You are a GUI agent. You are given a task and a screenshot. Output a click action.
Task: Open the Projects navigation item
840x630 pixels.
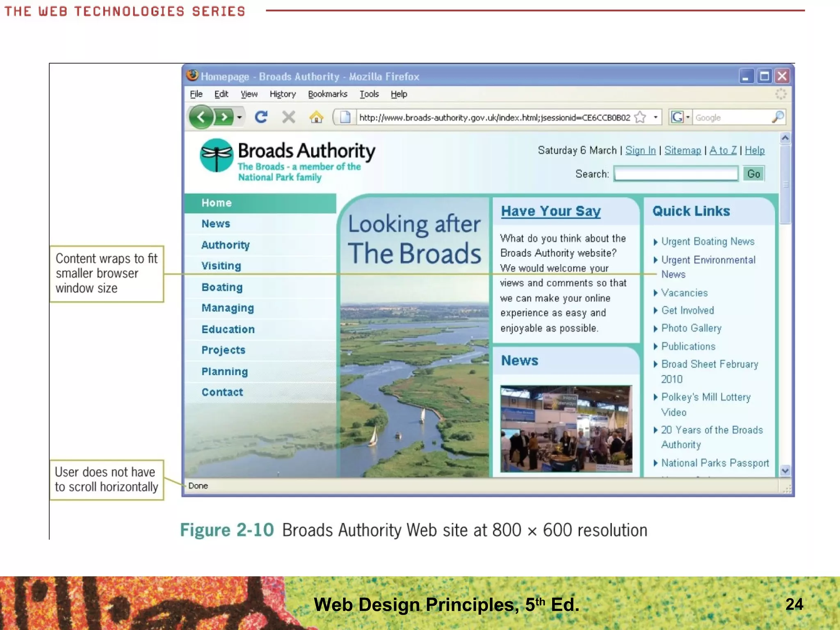(x=260, y=350)
